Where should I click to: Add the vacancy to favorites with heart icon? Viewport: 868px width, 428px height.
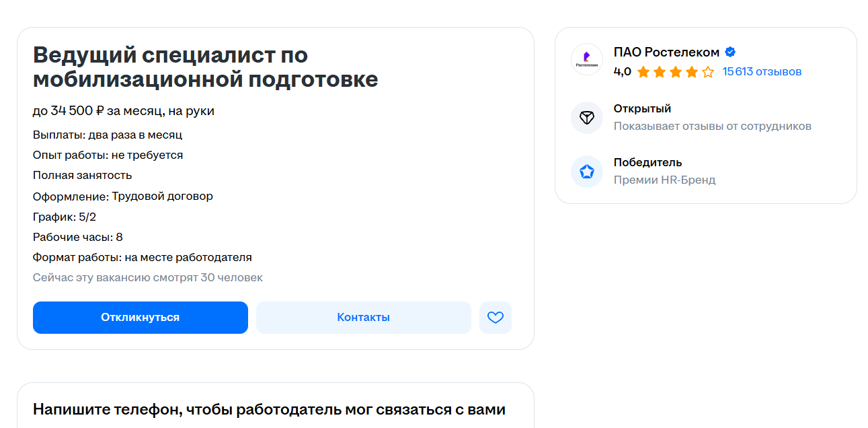pos(496,318)
